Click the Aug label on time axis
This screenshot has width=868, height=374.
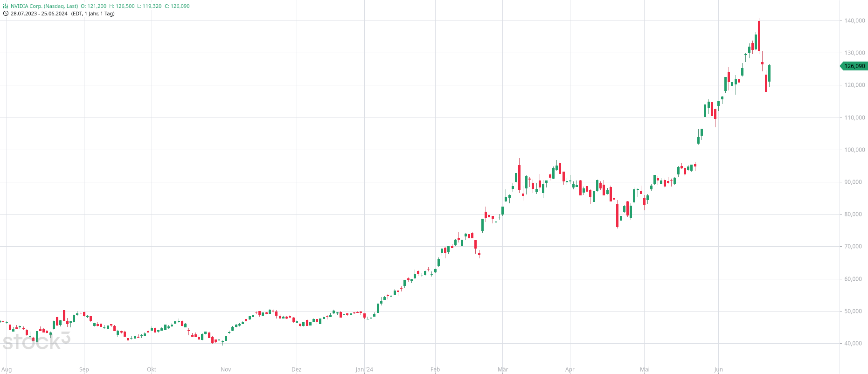(x=7, y=369)
